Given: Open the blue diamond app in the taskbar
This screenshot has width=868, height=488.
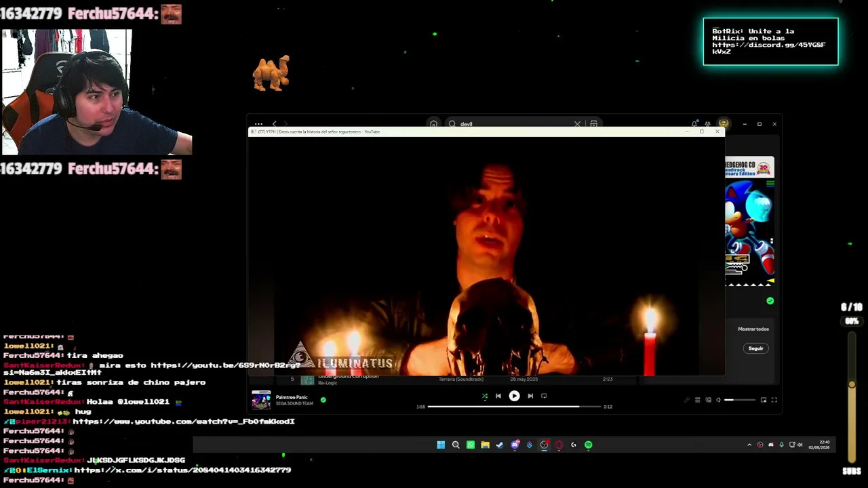Looking at the screenshot, I should (530, 445).
